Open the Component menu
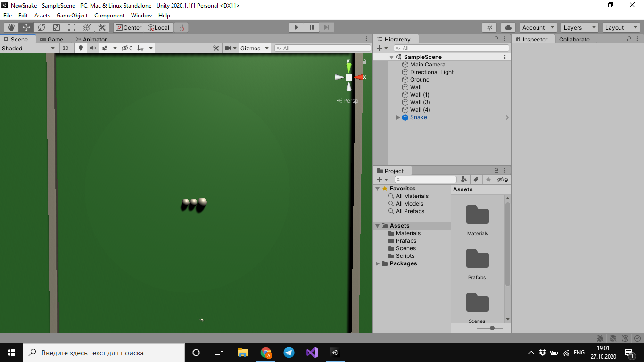644x362 pixels. coord(109,15)
